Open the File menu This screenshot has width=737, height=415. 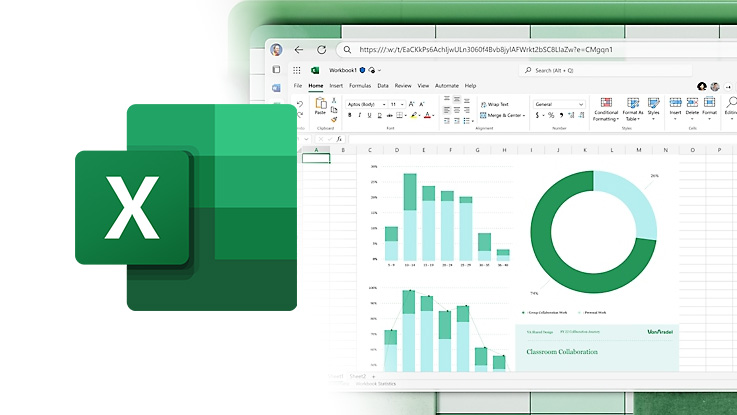(298, 86)
